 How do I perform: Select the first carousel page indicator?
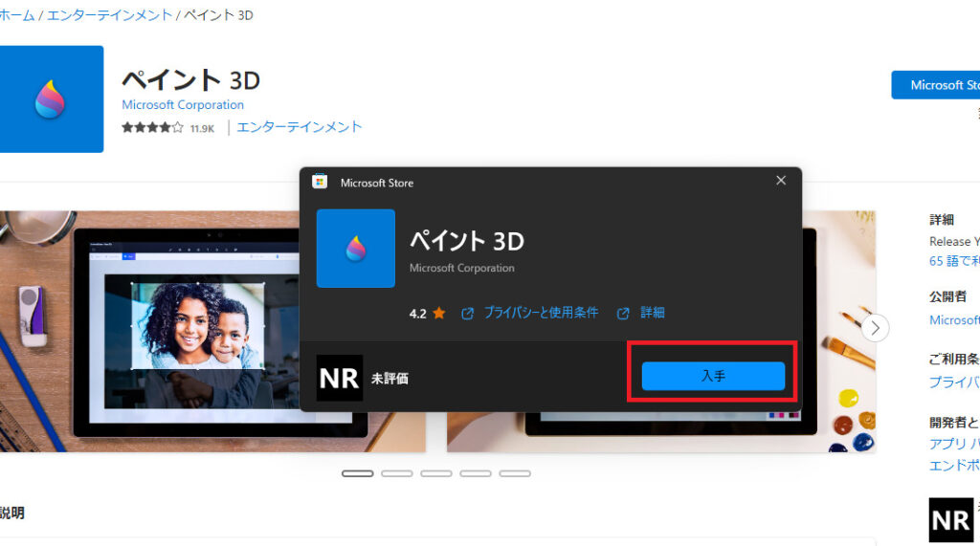click(358, 473)
